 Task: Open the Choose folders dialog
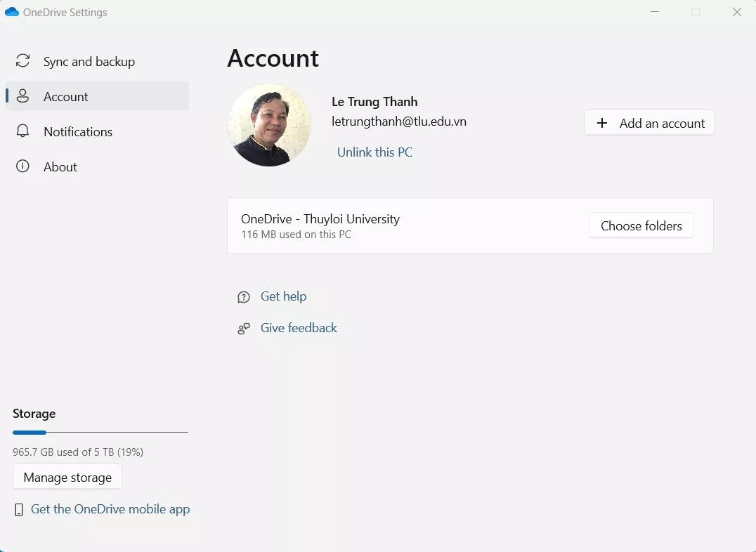coord(641,225)
